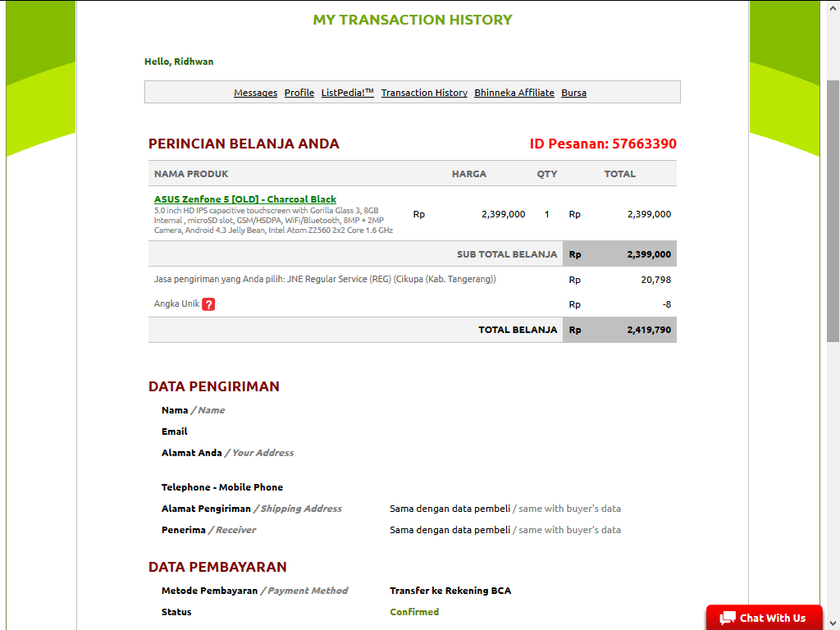The image size is (840, 630).
Task: Click the TOTAL column header
Action: [x=620, y=174]
